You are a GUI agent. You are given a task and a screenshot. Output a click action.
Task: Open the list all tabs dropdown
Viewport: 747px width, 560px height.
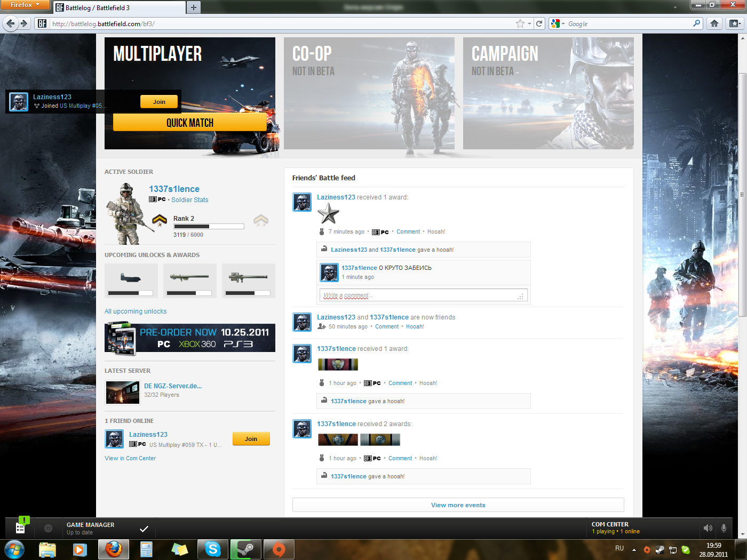coord(675,7)
